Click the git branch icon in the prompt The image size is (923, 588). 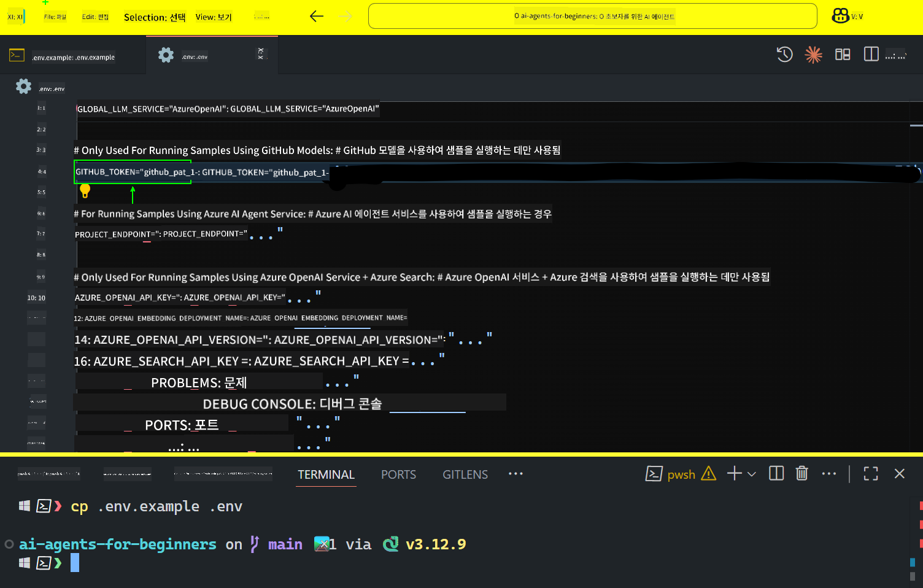[x=255, y=544]
